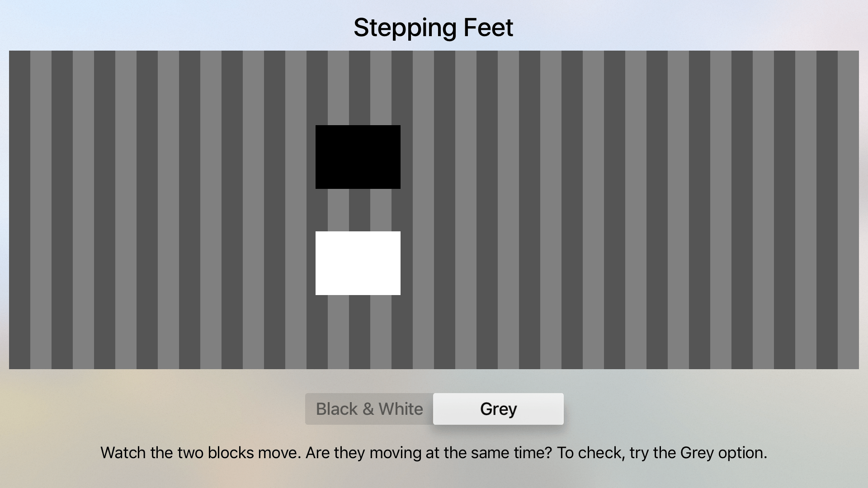Click the first light stripe from the left
Screen dimensions: 868x488
point(41,210)
